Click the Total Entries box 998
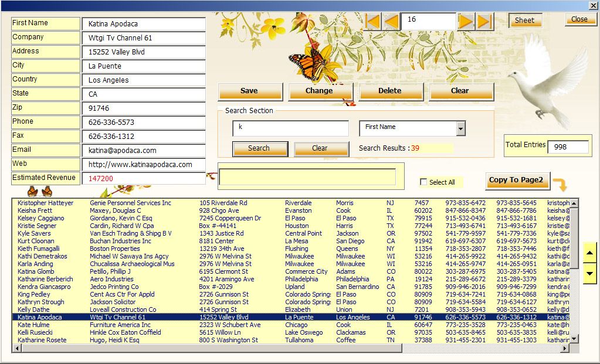 pos(568,147)
